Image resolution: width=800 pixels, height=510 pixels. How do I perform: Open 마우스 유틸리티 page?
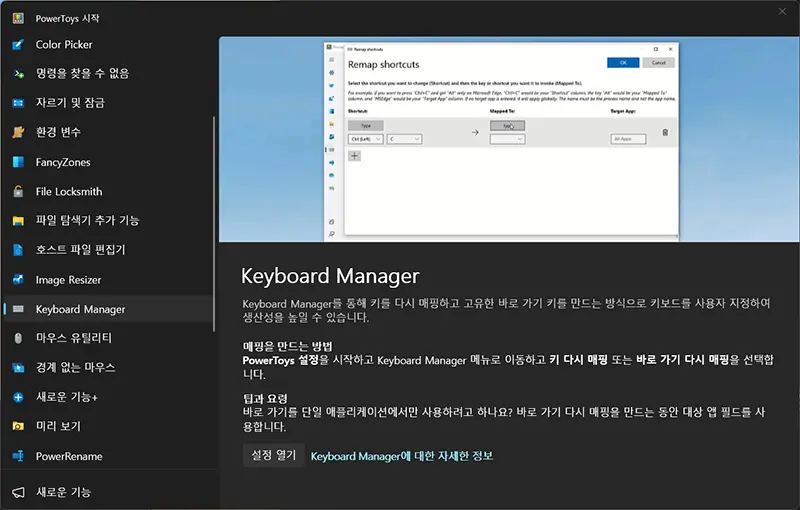108,338
